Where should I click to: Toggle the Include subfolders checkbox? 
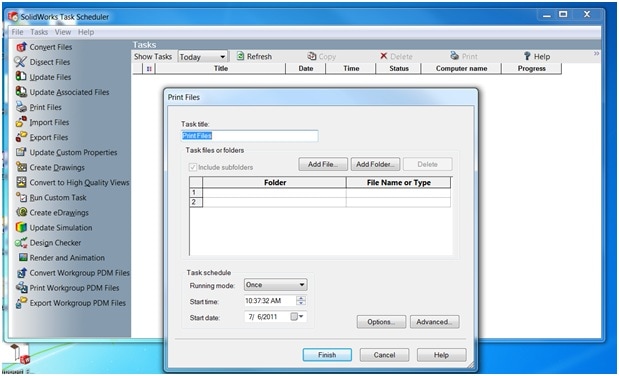193,167
